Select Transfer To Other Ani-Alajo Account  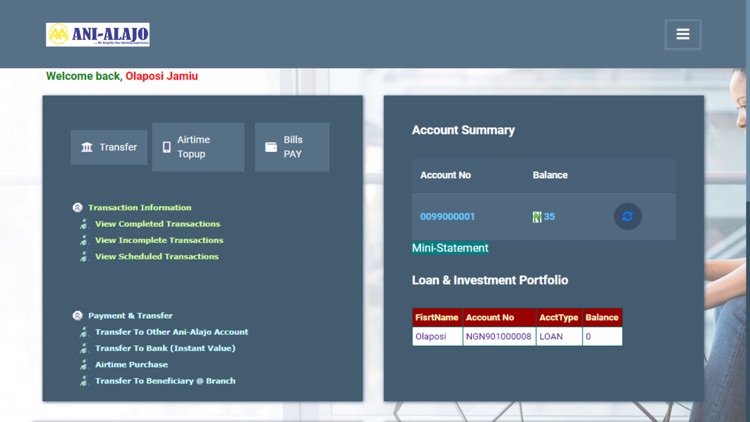(x=171, y=332)
